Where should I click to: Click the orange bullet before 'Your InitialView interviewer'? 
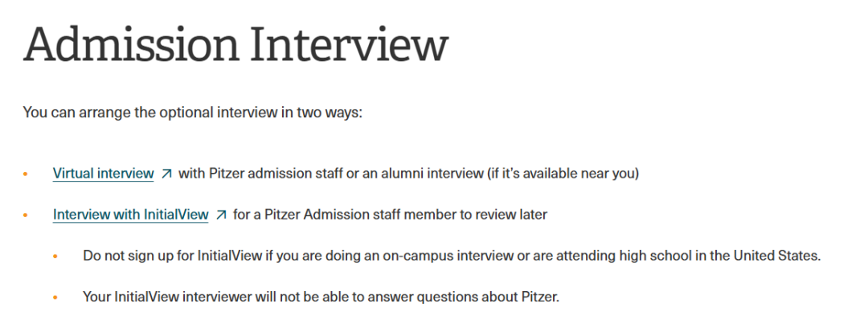[55, 298]
